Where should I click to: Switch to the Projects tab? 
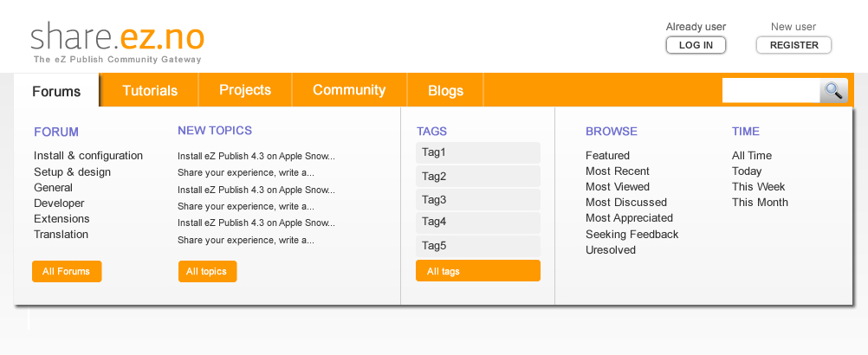point(245,90)
